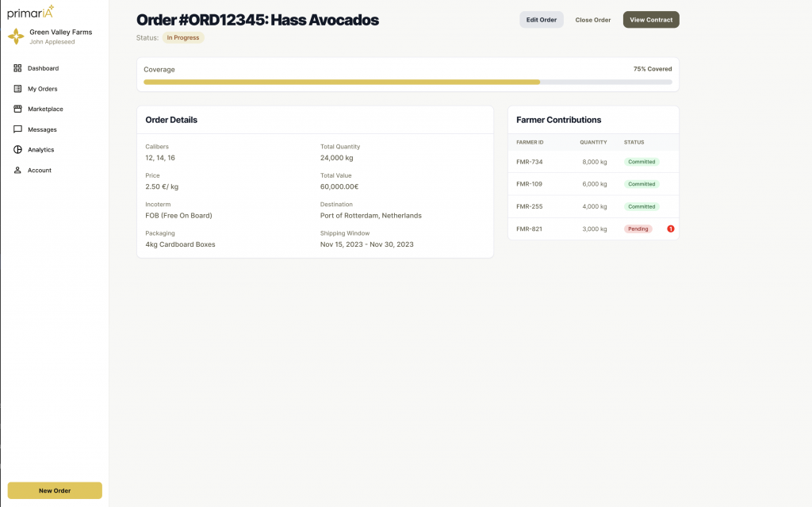Click the Dashboard grid icon
The image size is (812, 507).
click(17, 68)
